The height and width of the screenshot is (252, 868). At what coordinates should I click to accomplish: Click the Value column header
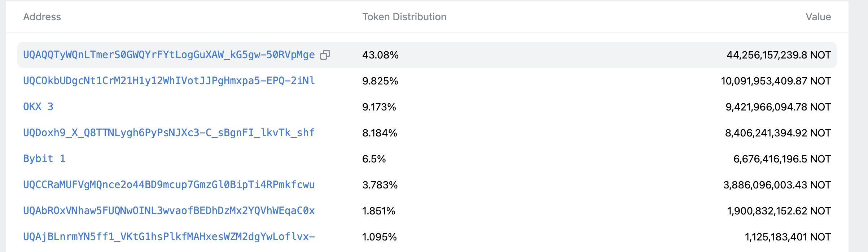tap(818, 17)
